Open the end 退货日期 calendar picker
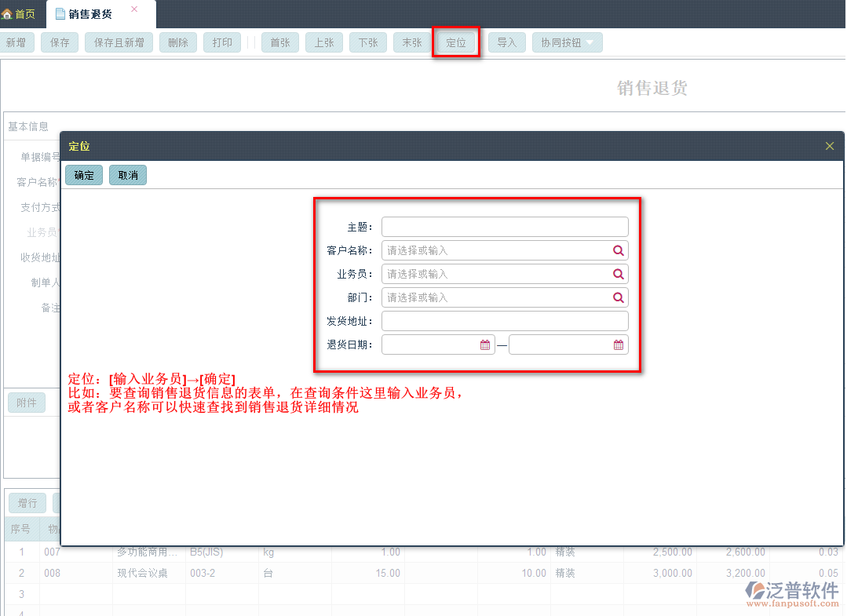Screen dimensions: 847x616 click(619, 344)
